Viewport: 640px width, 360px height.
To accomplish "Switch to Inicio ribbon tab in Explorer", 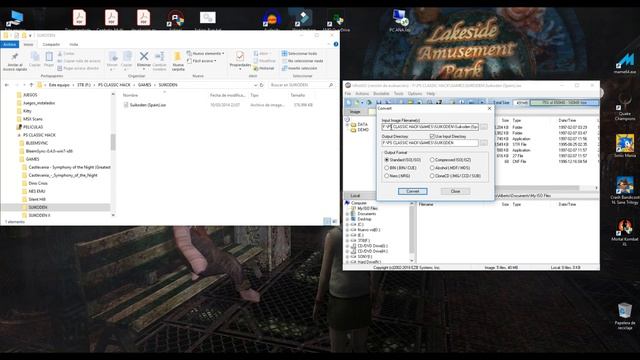I will coord(28,44).
